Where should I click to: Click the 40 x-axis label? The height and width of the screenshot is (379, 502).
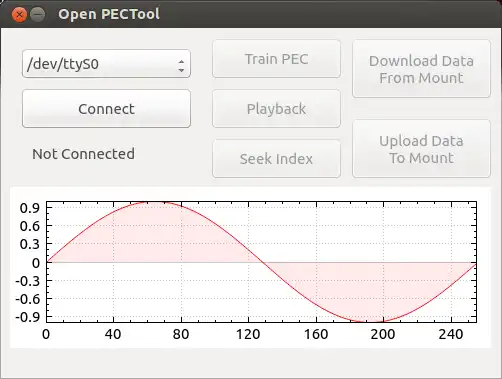[113, 334]
